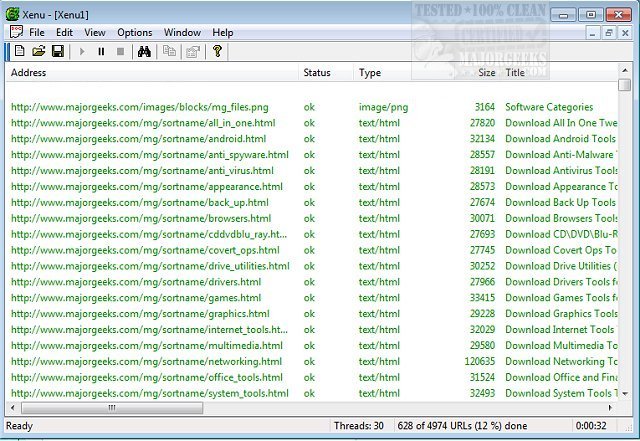640x441 pixels.
Task: Click the New document toolbar icon
Action: pos(19,51)
